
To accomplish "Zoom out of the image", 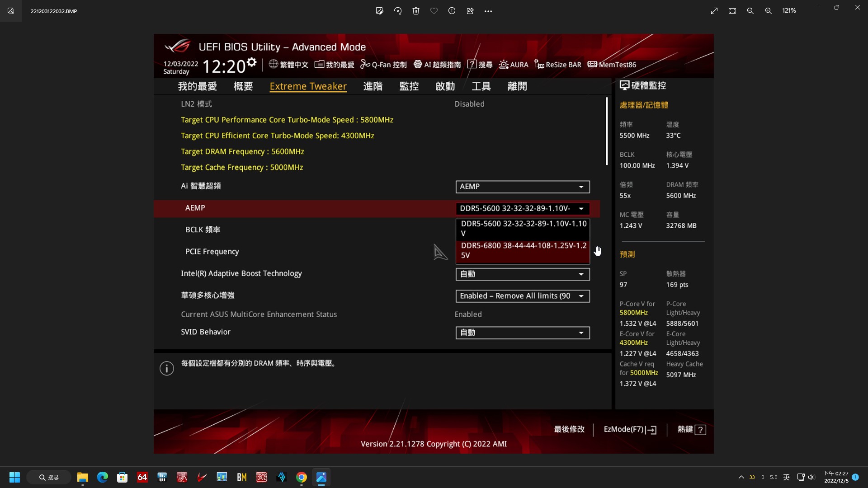I will tap(750, 11).
